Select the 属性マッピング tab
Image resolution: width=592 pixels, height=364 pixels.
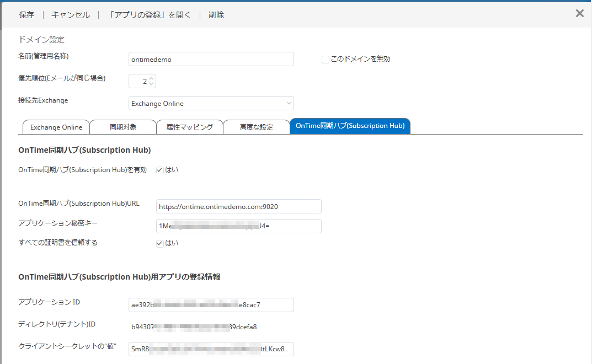click(x=189, y=127)
